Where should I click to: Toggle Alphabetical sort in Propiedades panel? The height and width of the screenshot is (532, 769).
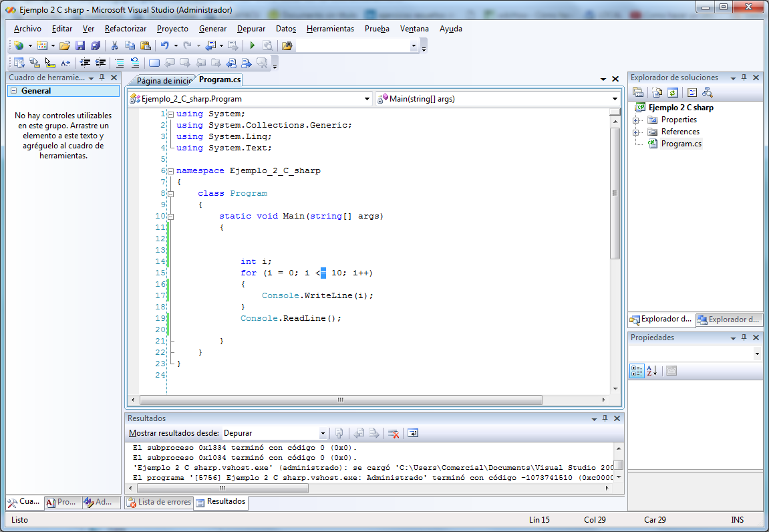(x=652, y=371)
